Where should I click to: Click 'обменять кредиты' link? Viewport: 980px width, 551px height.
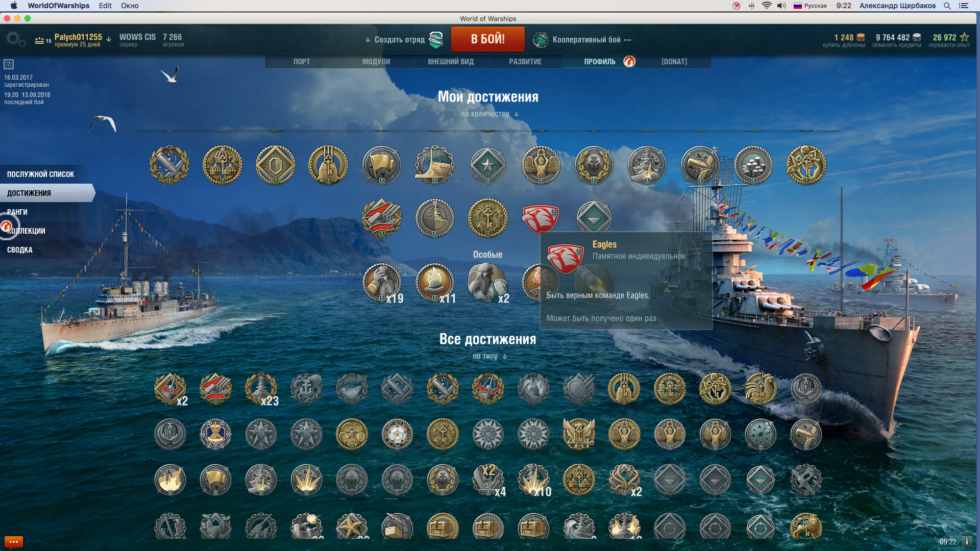896,45
